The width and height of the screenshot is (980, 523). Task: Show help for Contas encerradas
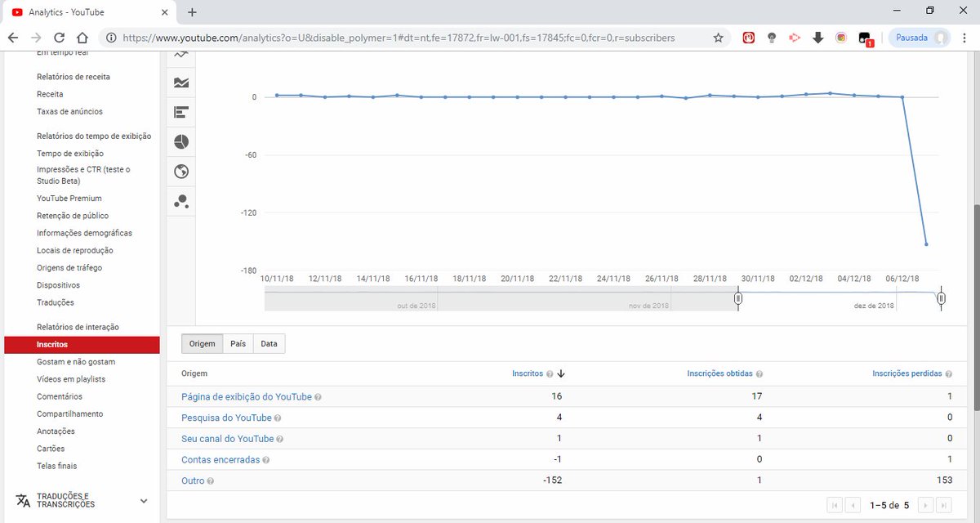click(x=266, y=460)
